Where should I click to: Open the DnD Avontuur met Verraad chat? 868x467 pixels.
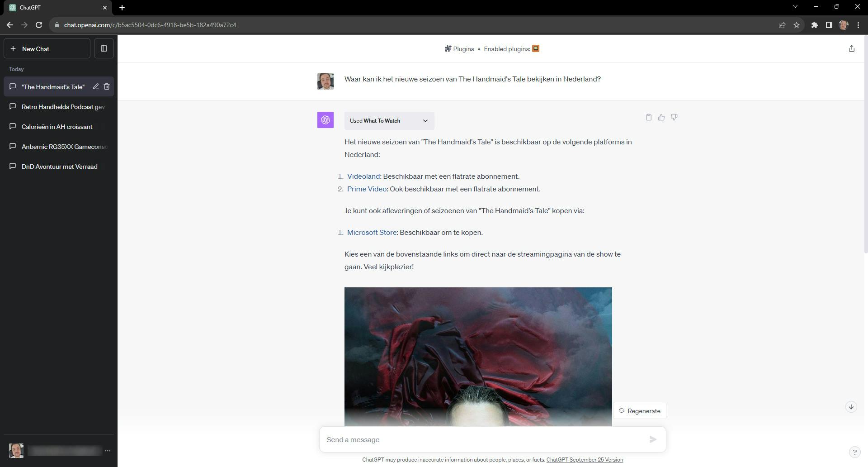[x=59, y=167]
